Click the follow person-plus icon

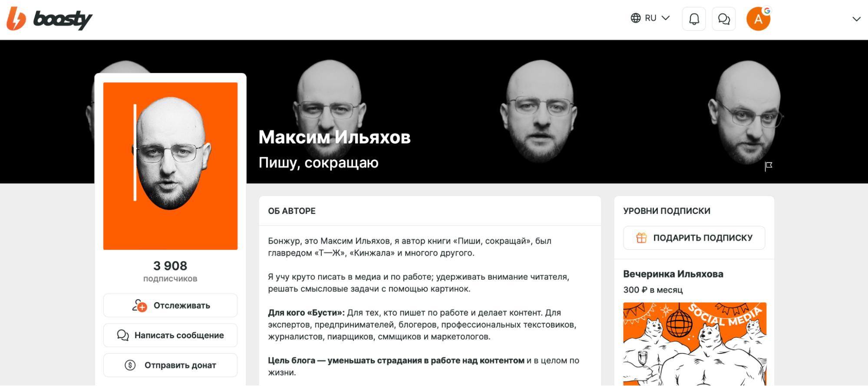[139, 306]
